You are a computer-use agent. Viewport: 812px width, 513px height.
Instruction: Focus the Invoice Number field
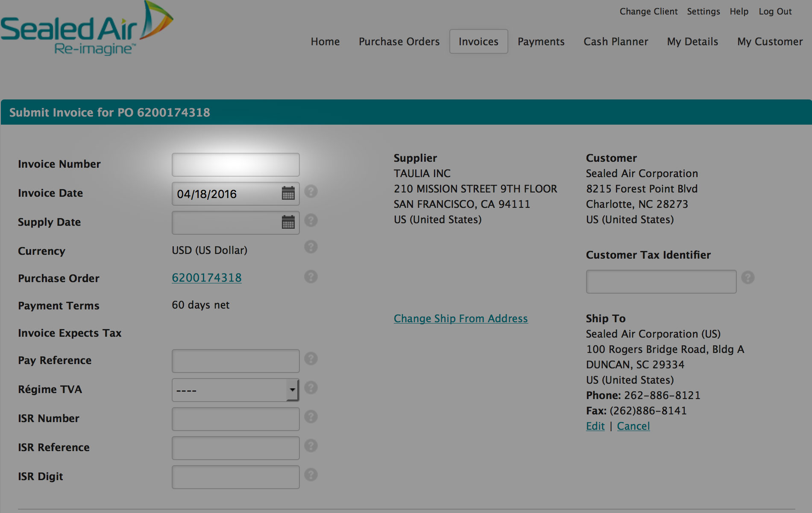tap(235, 165)
